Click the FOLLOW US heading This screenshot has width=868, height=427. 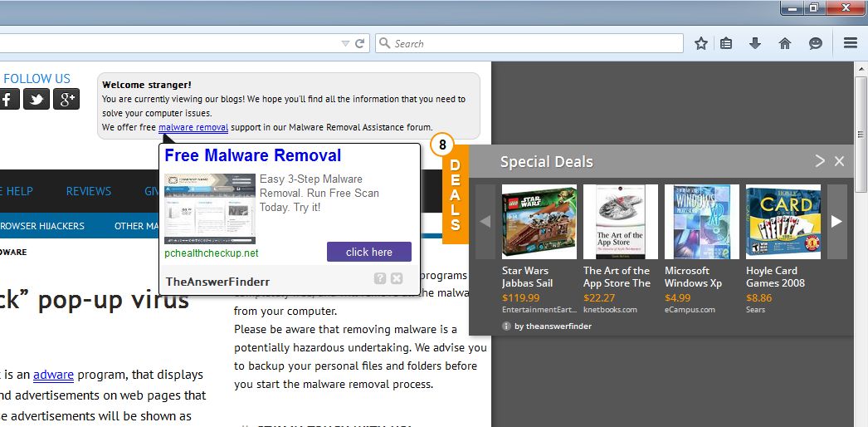point(37,79)
